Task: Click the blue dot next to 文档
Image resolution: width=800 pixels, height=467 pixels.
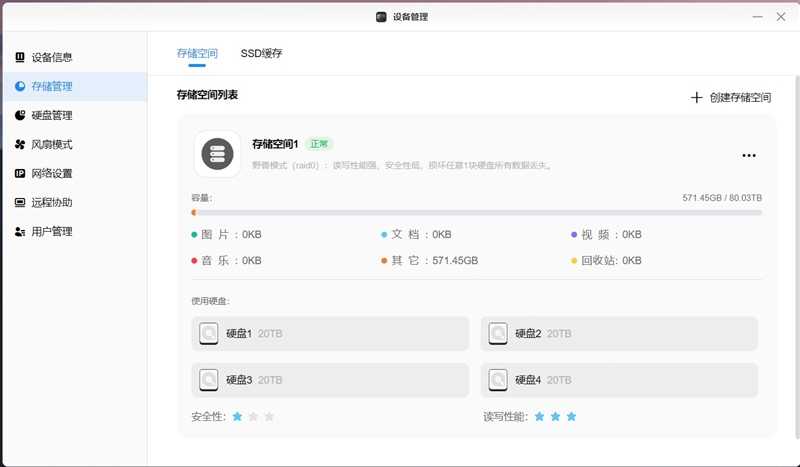Action: tap(384, 235)
